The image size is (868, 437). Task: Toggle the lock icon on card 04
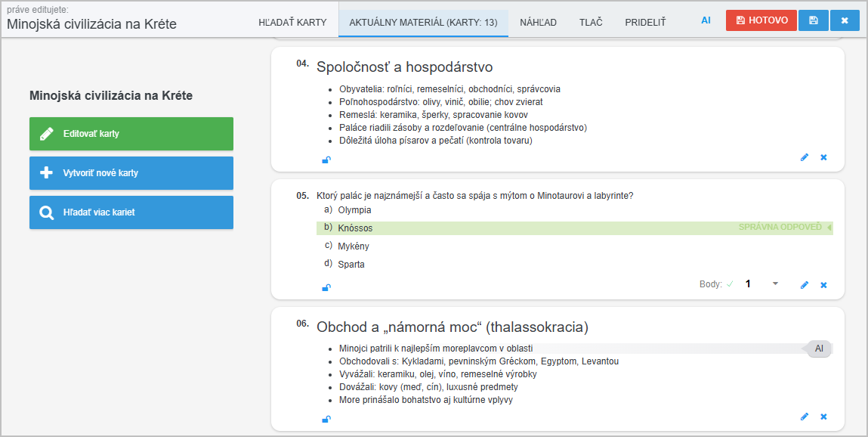pos(326,160)
